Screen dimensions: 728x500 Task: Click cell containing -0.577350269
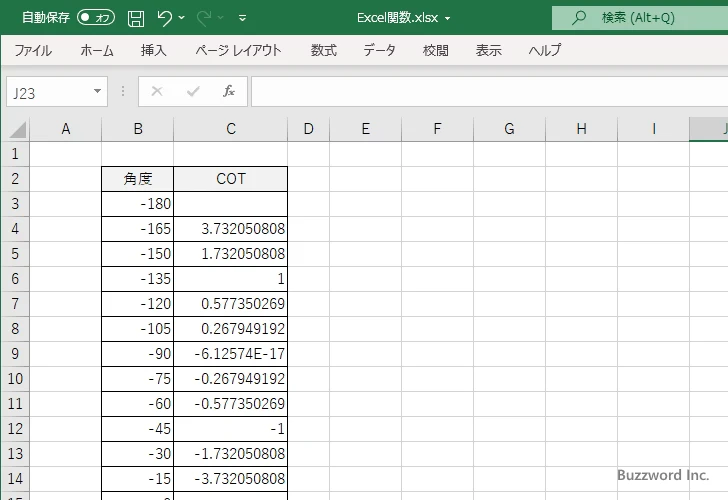[x=231, y=404]
